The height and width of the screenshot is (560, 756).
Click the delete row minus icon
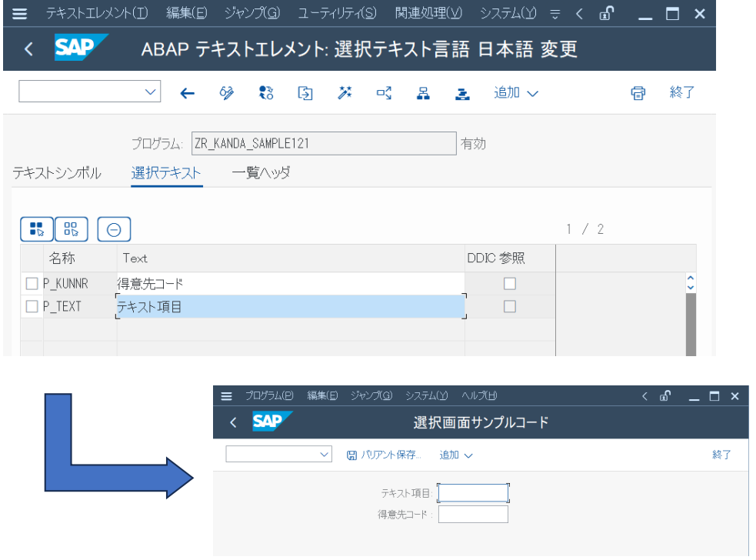pyautogui.click(x=114, y=229)
